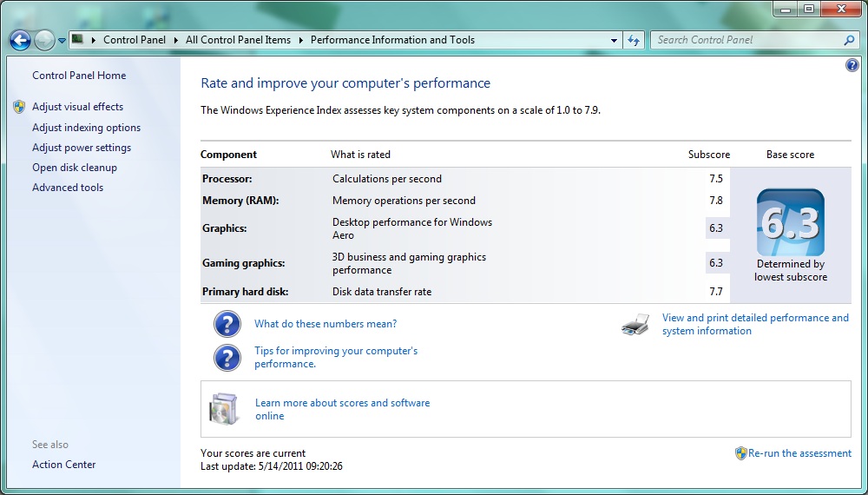Click the shield icon beside Adjust visual effects
Viewport: 868px width, 495px height.
point(19,107)
